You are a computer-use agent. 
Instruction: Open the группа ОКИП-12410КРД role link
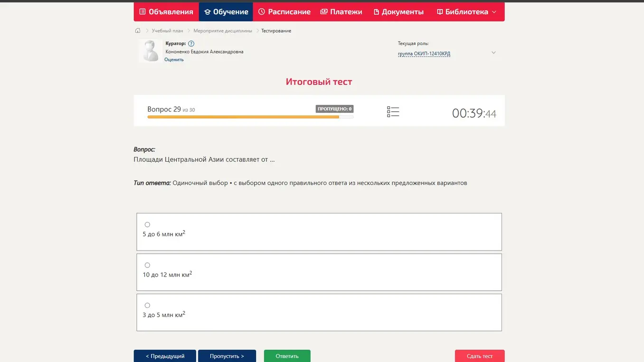[424, 54]
